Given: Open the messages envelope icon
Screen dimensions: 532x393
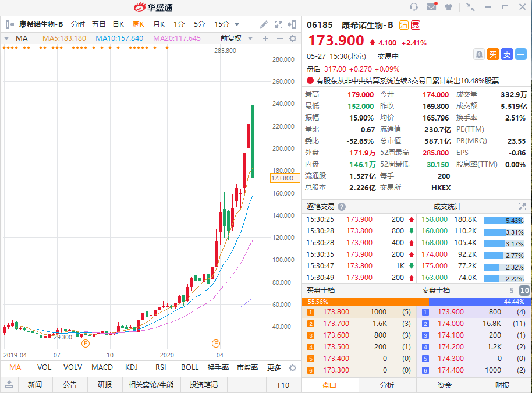Looking at the screenshot, I should [x=431, y=6].
